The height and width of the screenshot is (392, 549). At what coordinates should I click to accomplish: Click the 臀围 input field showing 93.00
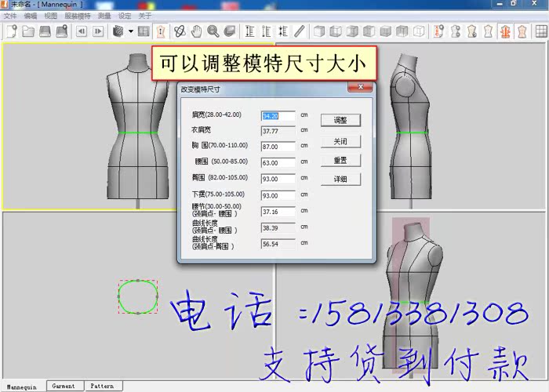(x=278, y=179)
